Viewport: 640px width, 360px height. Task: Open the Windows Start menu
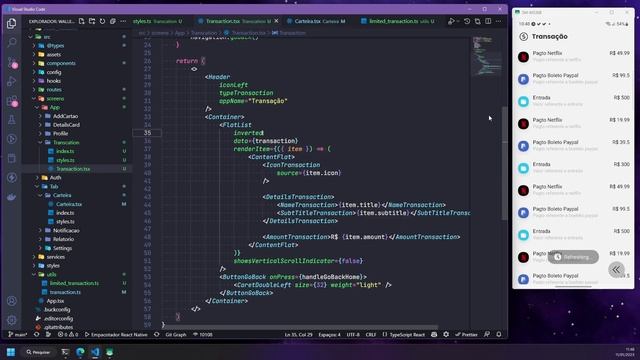pyautogui.click(x=11, y=352)
